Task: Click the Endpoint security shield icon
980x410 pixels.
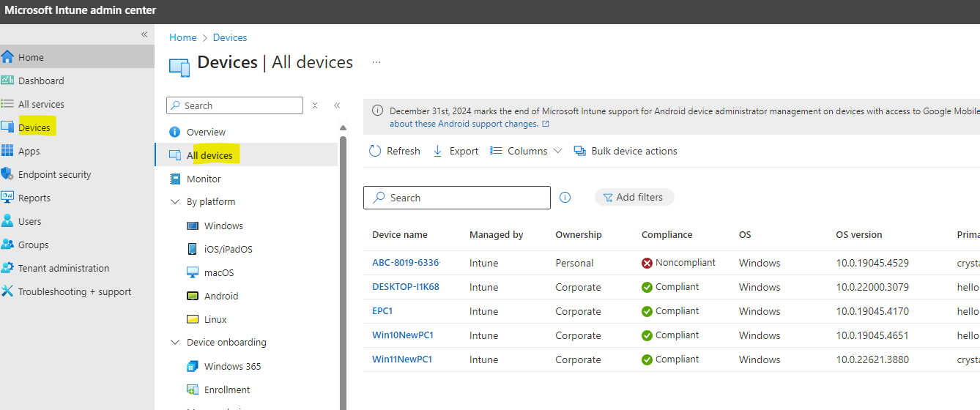Action: click(7, 174)
